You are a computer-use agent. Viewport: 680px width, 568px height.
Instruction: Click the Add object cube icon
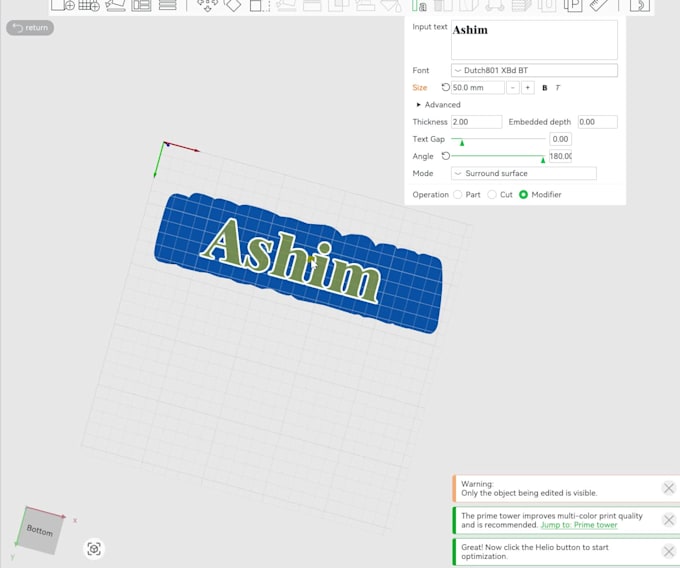tap(63, 4)
